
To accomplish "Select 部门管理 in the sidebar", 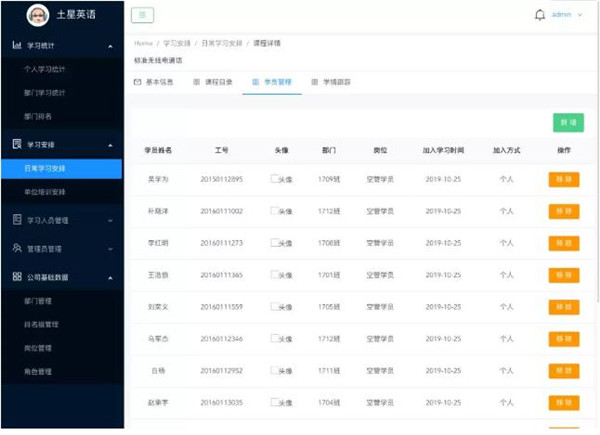I will point(39,300).
